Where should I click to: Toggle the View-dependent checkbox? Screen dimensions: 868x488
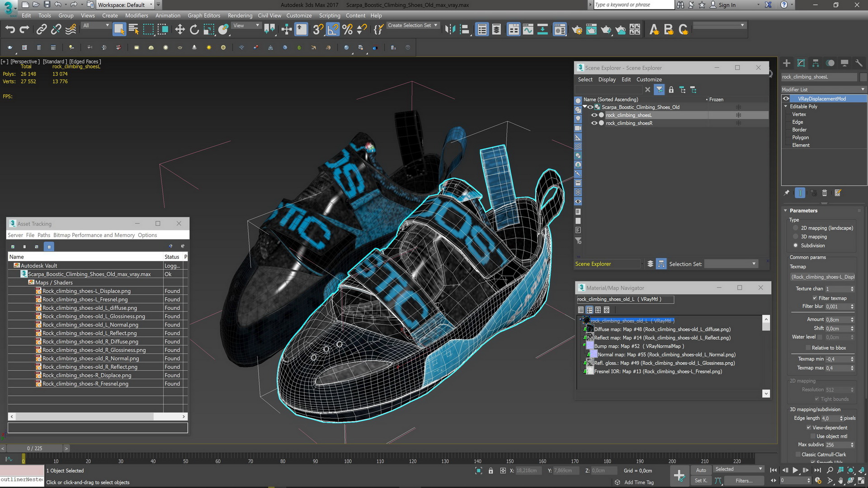(809, 428)
